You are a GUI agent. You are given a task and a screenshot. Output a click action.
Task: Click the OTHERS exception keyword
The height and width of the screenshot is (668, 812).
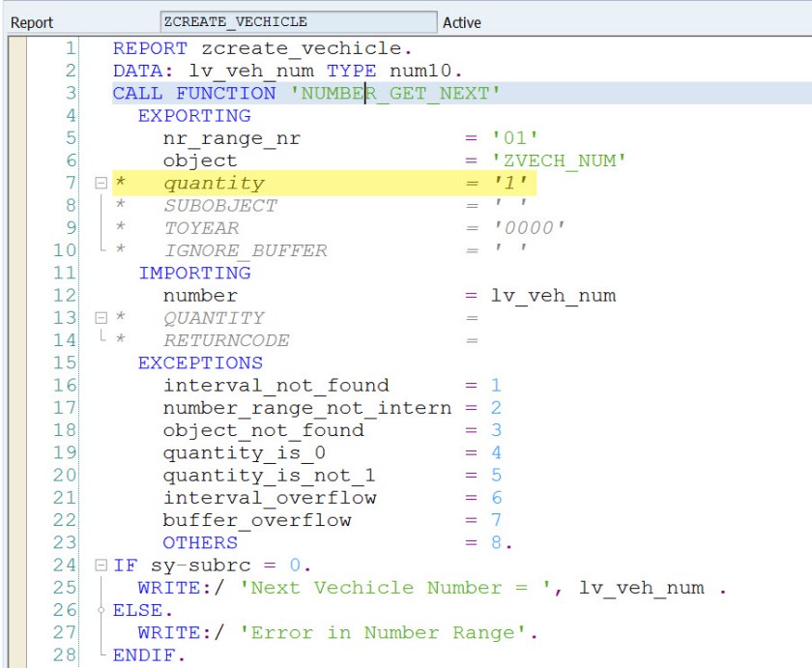(200, 542)
